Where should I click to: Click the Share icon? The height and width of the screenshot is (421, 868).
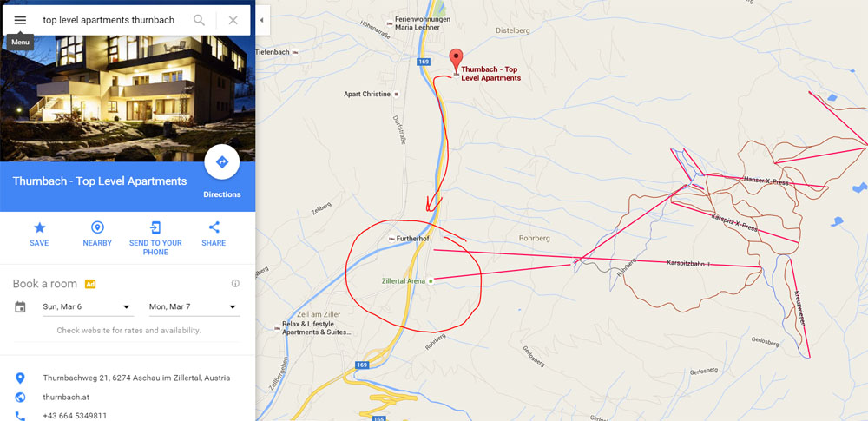pyautogui.click(x=214, y=227)
